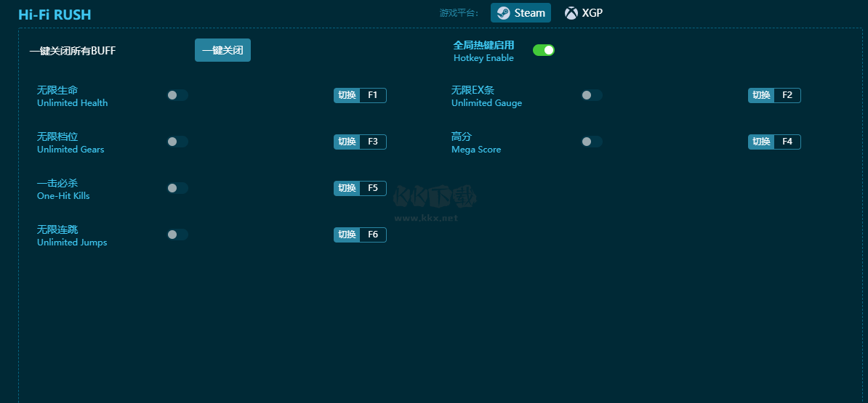The height and width of the screenshot is (403, 868).
Task: Click 切换 button beside F6 hotkey
Action: (x=347, y=235)
